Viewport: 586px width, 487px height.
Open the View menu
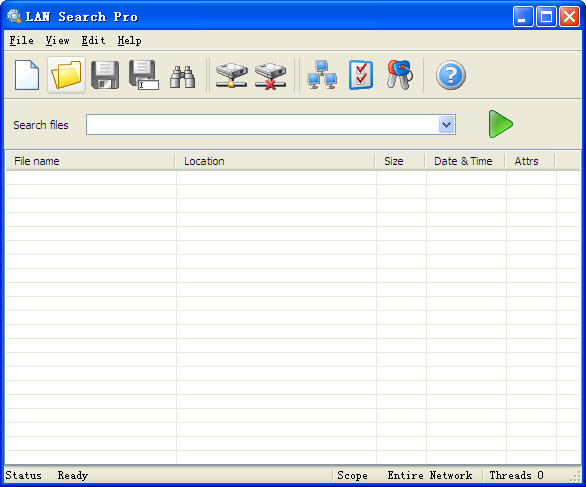pyautogui.click(x=58, y=40)
